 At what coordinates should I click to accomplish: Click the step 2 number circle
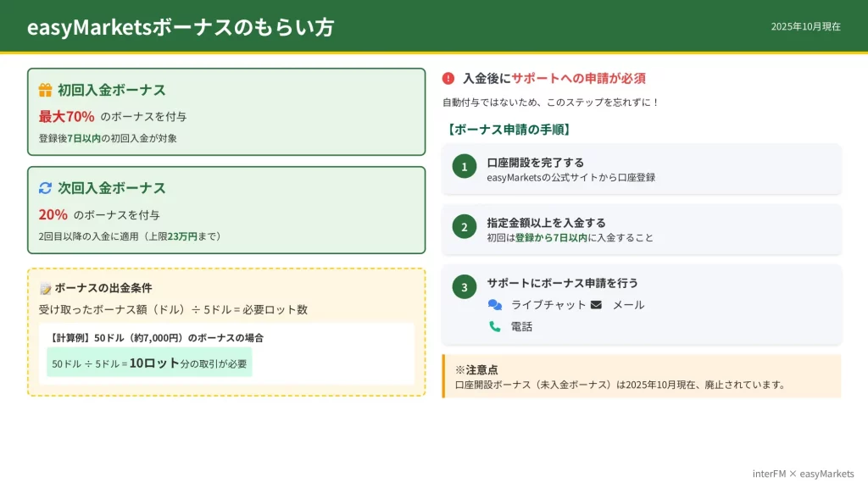click(x=464, y=227)
